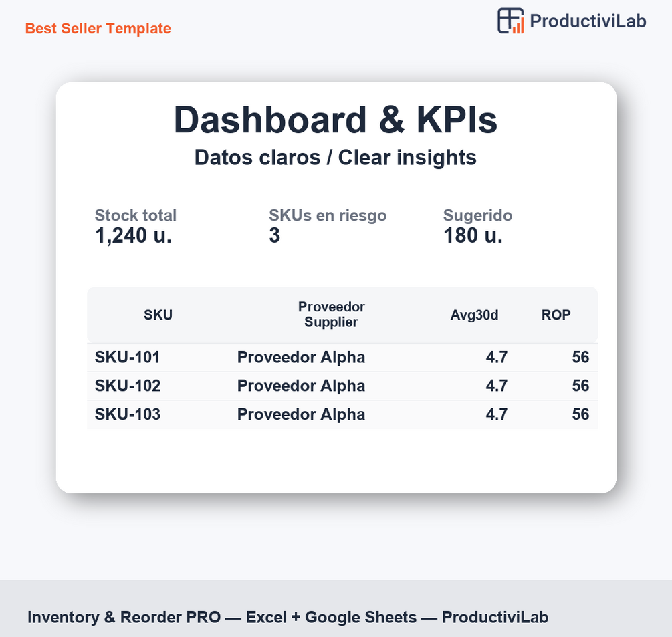
Task: Select the Avg30d column header
Action: pos(475,315)
